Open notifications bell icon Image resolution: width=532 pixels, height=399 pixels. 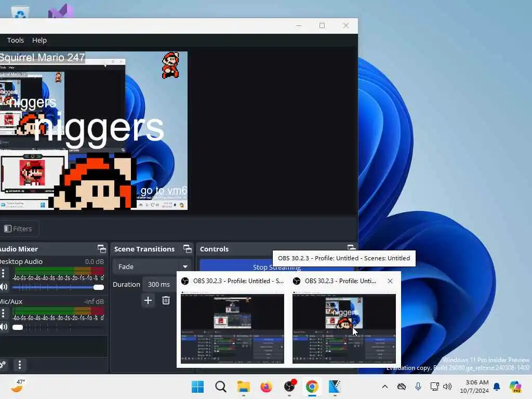click(497, 387)
